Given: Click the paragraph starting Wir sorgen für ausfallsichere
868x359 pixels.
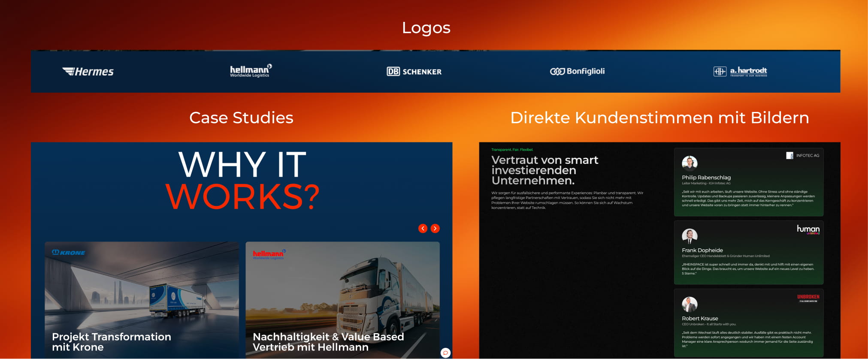Looking at the screenshot, I should point(567,200).
